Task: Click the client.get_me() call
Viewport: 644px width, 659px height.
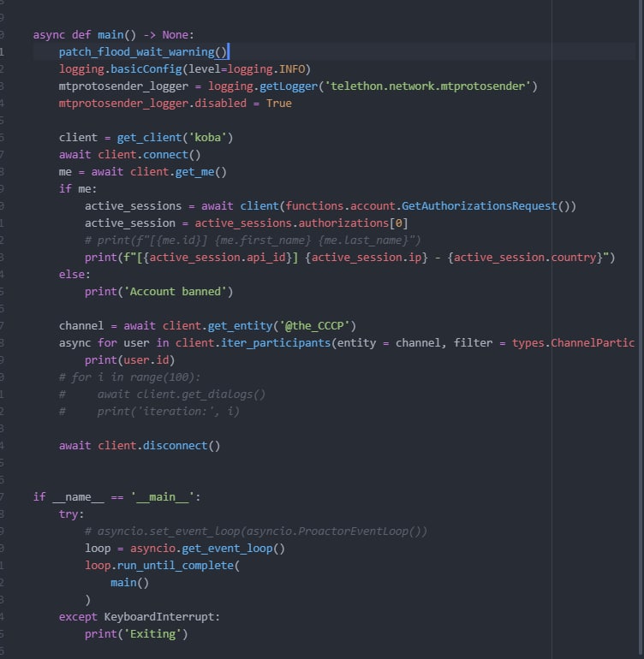Action: (x=178, y=172)
